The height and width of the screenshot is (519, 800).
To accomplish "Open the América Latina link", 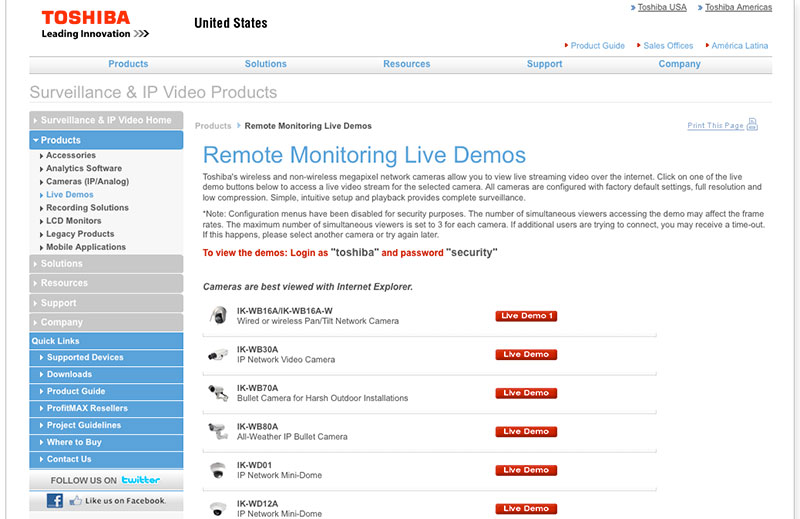I will [x=739, y=45].
